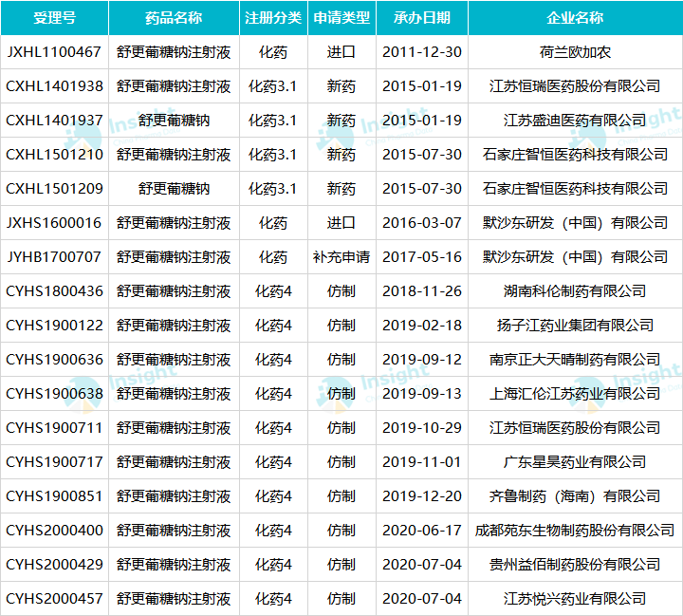This screenshot has height=616, width=683.
Task: Click company 南京正大天晴制药有限公司
Action: (575, 360)
